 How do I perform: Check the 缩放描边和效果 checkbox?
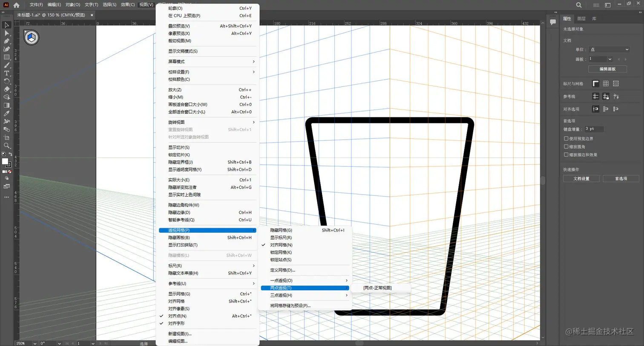(566, 155)
